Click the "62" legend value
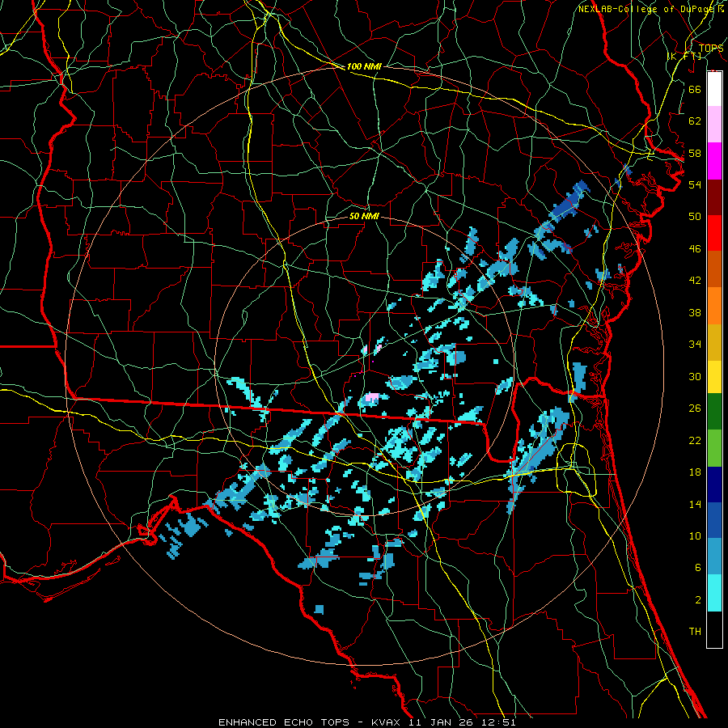Image resolution: width=728 pixels, height=728 pixels. click(x=695, y=121)
